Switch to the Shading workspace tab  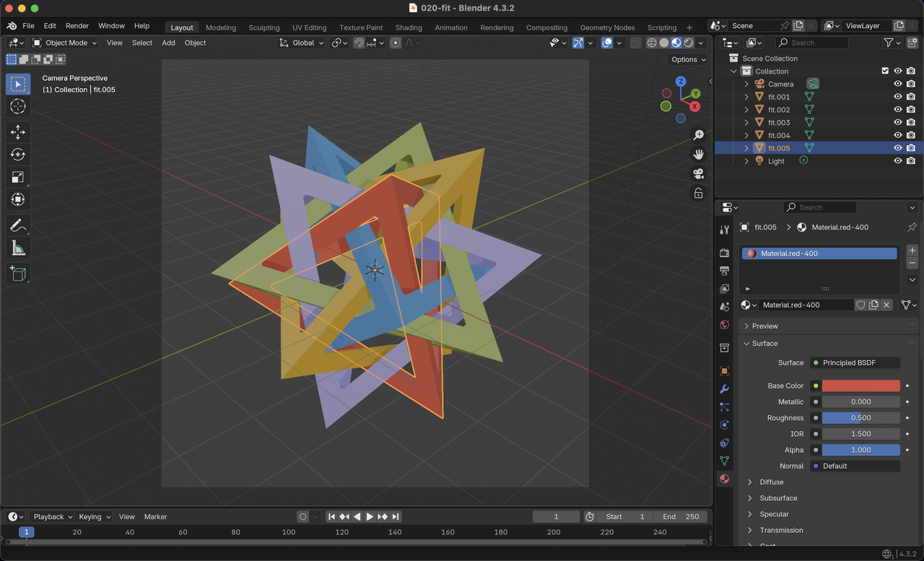tap(409, 27)
